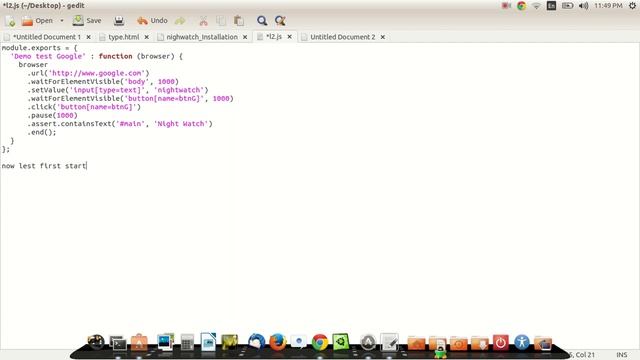The width and height of the screenshot is (640, 360).
Task: Click the red power button in dock
Action: (501, 342)
